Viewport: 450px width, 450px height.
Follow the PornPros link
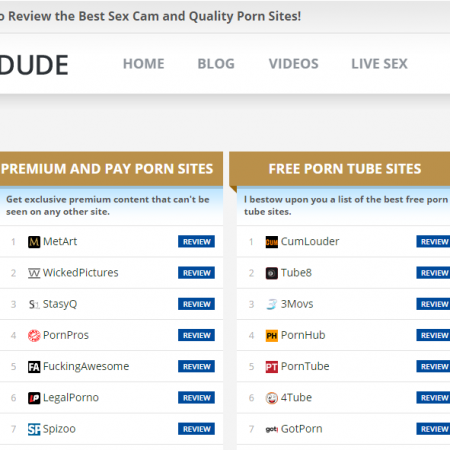point(66,335)
